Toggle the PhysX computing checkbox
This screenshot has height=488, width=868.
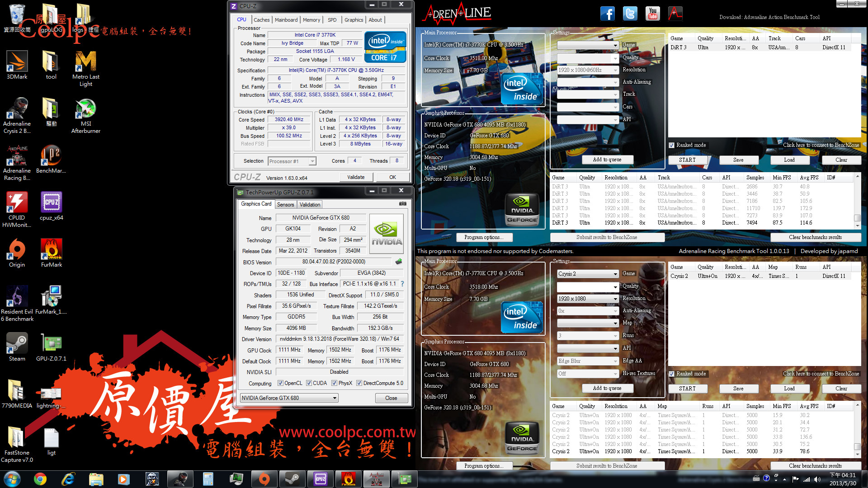334,383
